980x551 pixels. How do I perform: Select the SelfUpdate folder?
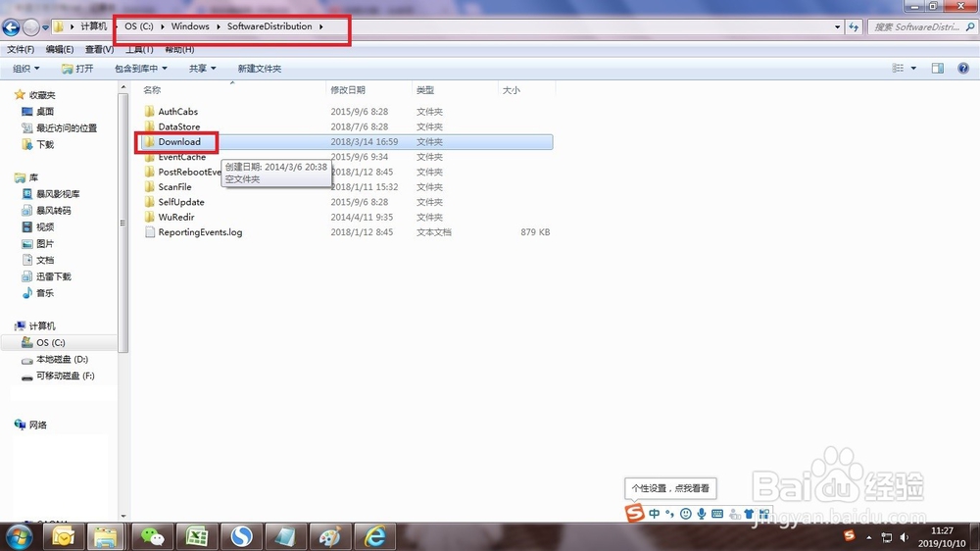[180, 201]
